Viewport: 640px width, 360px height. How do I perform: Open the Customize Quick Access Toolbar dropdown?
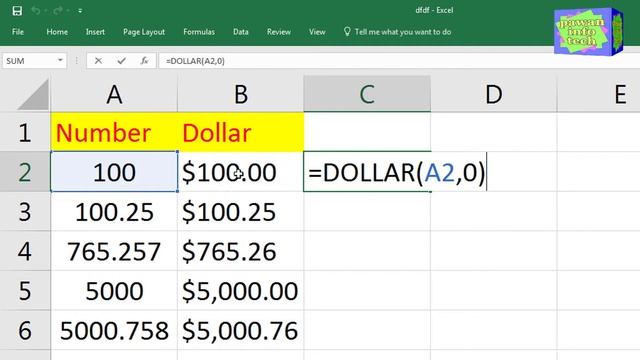80,11
